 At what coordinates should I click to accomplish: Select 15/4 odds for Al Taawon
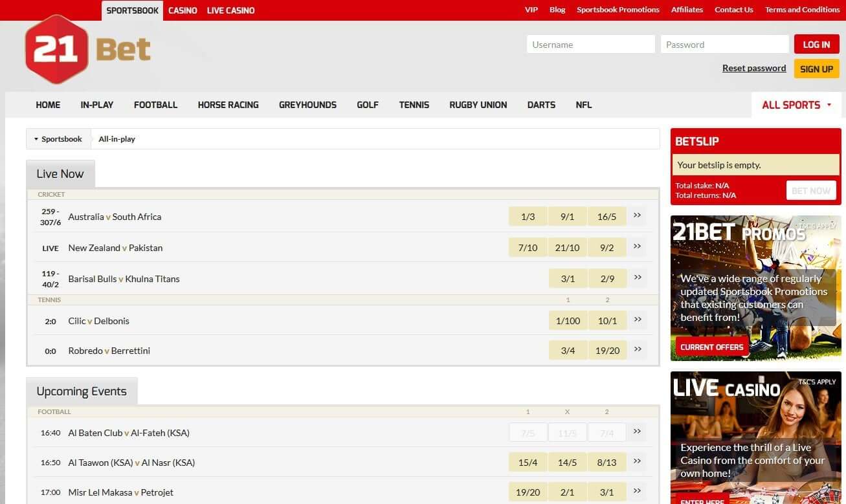(x=528, y=463)
